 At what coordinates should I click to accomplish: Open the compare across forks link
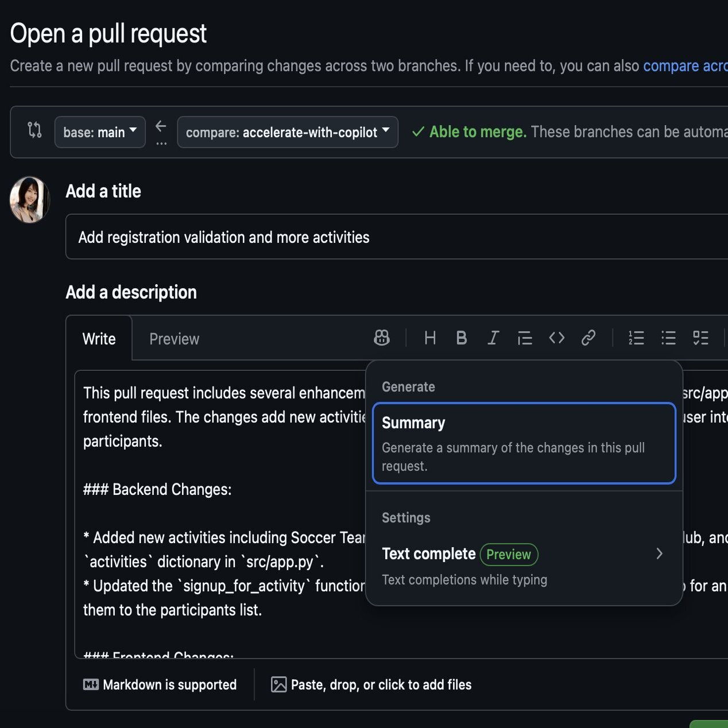[x=686, y=66]
